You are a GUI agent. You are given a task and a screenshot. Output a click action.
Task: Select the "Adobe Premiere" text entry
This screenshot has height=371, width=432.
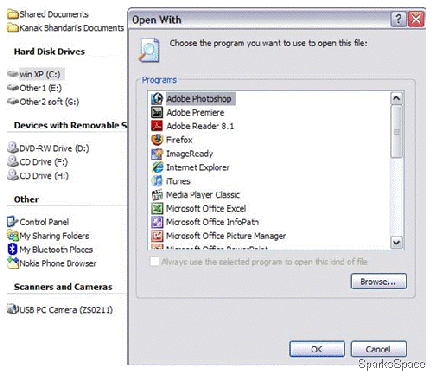pos(195,112)
